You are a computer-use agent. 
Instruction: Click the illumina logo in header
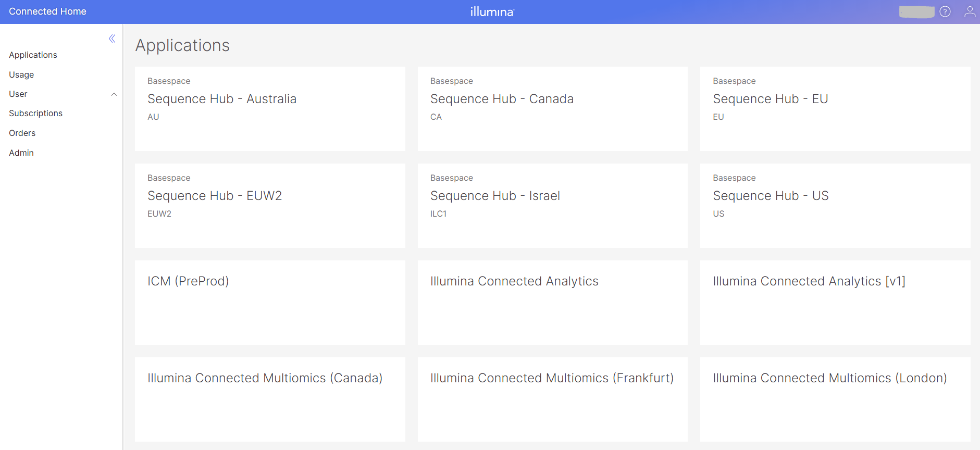tap(492, 11)
